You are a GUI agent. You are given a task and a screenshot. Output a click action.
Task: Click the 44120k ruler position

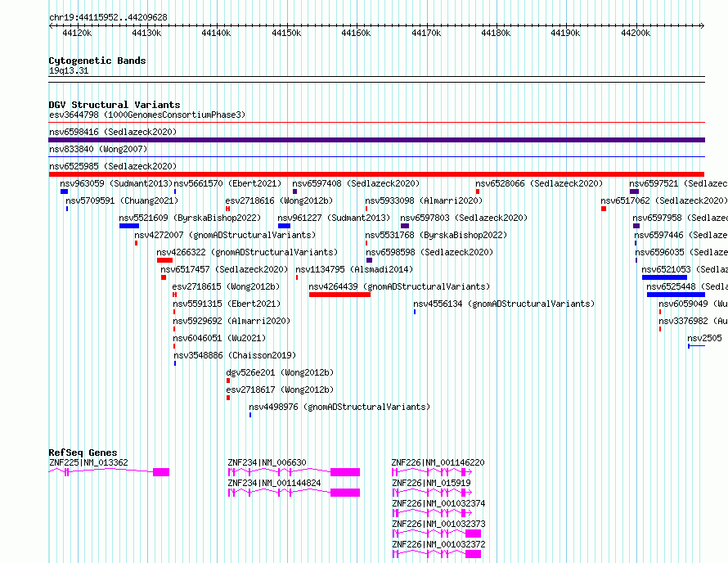pyautogui.click(x=77, y=33)
